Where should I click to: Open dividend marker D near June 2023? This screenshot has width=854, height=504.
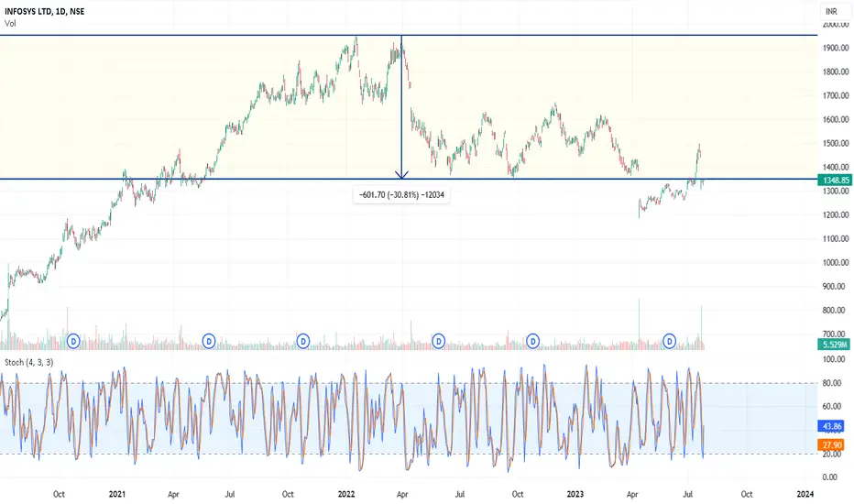coord(670,342)
